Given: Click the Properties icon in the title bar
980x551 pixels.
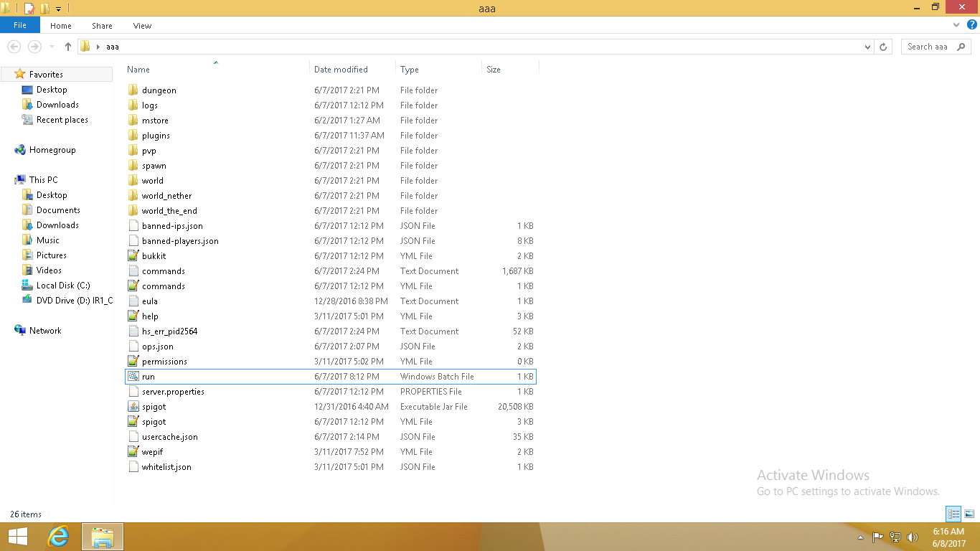Looking at the screenshot, I should click(29, 9).
